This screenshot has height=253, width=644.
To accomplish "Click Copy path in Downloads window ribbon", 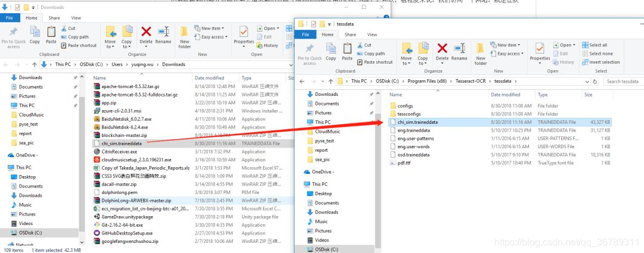I will point(75,37).
